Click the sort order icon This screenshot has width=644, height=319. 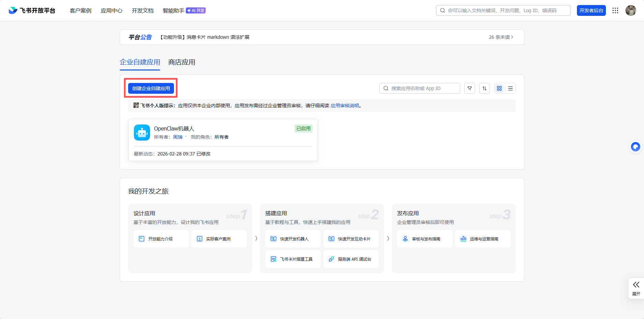coord(485,88)
